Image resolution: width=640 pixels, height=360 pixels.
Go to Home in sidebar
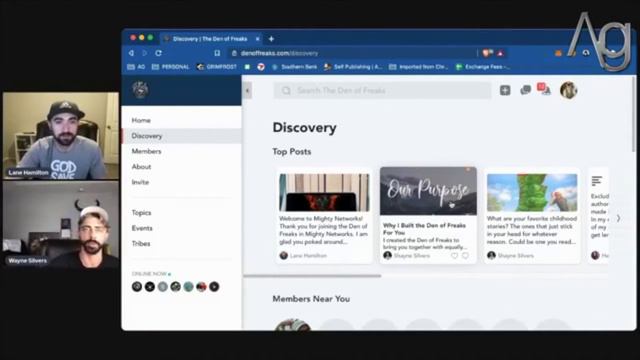(x=182, y=120)
